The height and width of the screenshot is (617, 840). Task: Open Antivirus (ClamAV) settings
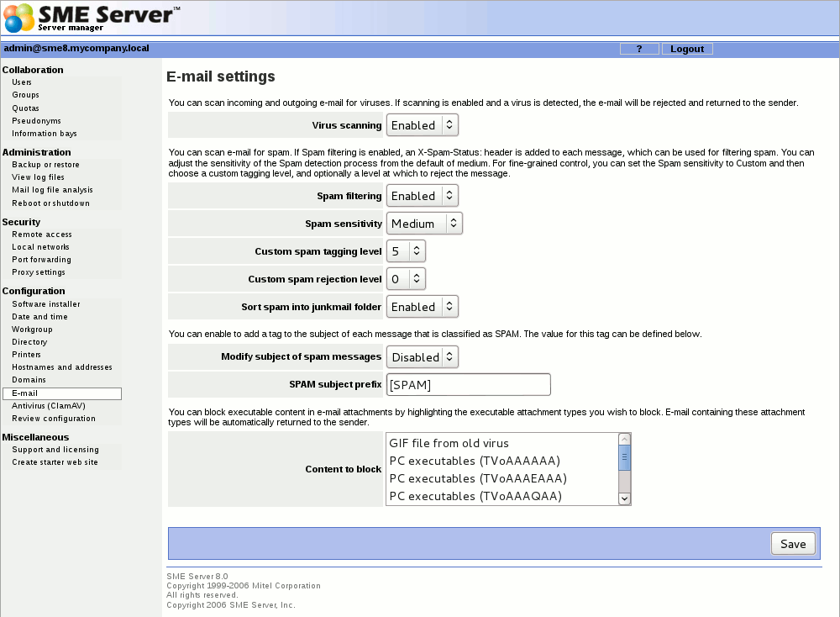pos(49,406)
